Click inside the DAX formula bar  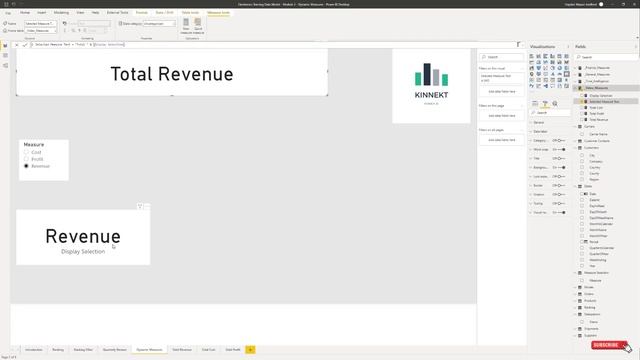273,44
